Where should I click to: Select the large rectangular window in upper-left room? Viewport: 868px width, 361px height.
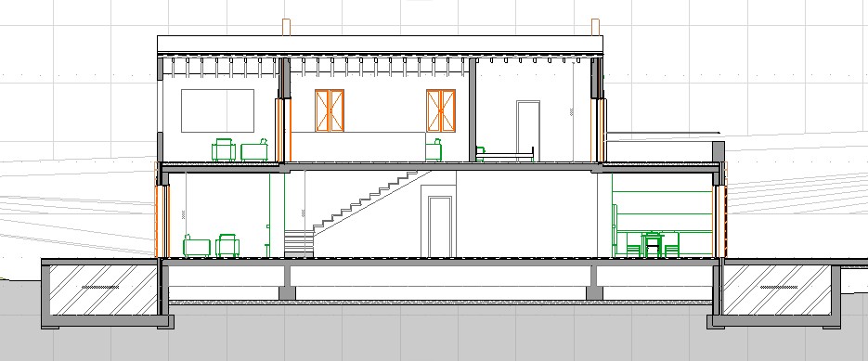217,110
